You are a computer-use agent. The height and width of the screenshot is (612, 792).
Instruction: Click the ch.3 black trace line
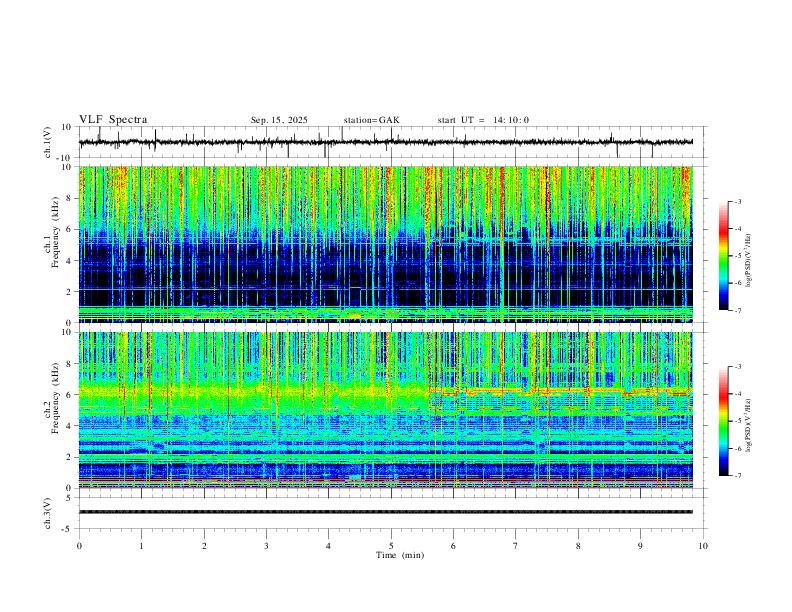pos(385,512)
